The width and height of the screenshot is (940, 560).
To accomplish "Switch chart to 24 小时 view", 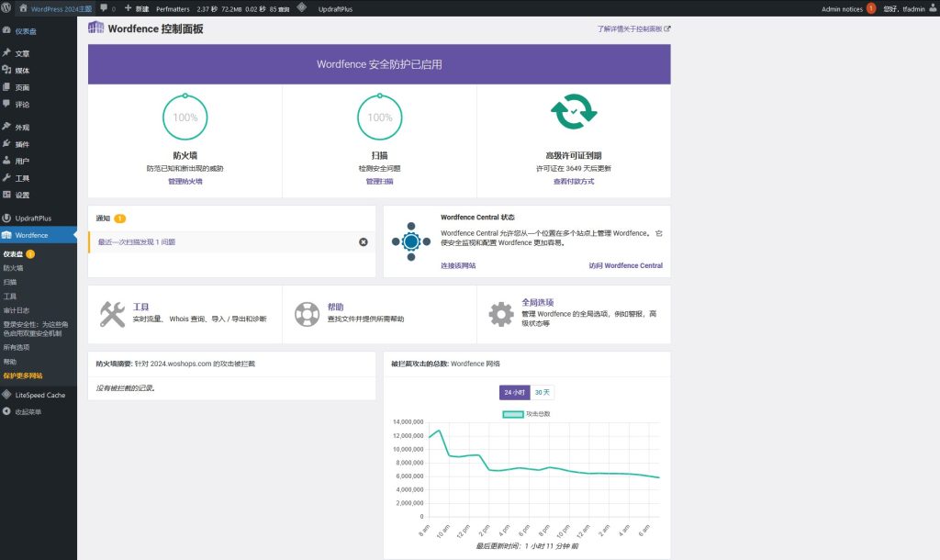I will (x=514, y=392).
